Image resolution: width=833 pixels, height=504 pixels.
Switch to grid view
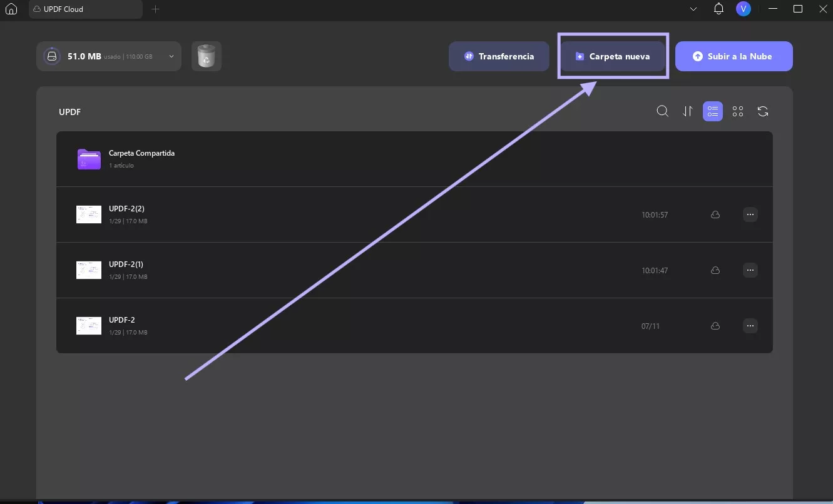(x=738, y=111)
